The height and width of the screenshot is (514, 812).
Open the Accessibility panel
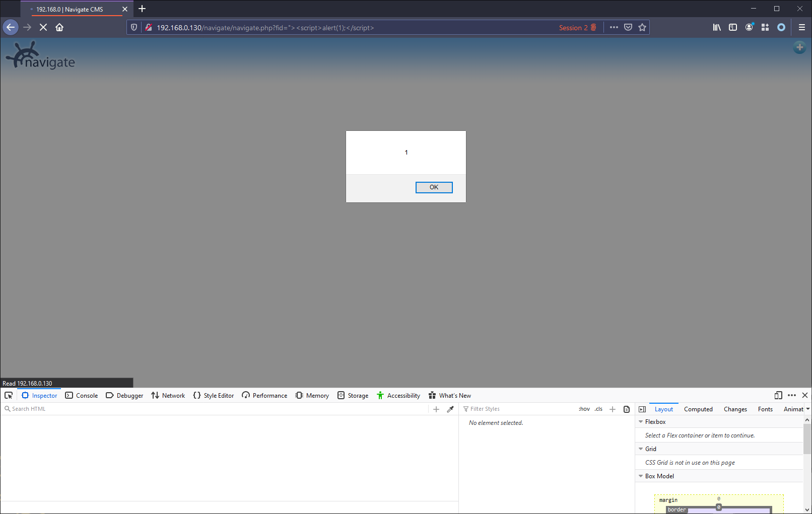tap(398, 395)
